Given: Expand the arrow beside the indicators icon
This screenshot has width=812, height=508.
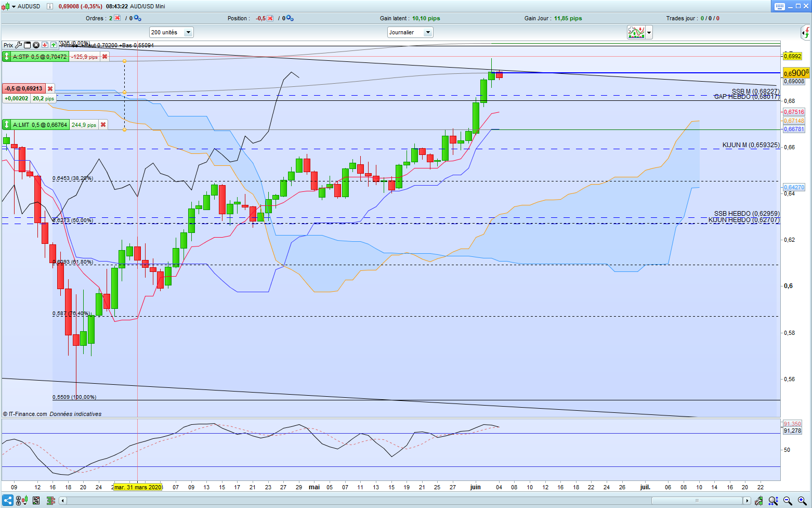Looking at the screenshot, I should point(649,33).
